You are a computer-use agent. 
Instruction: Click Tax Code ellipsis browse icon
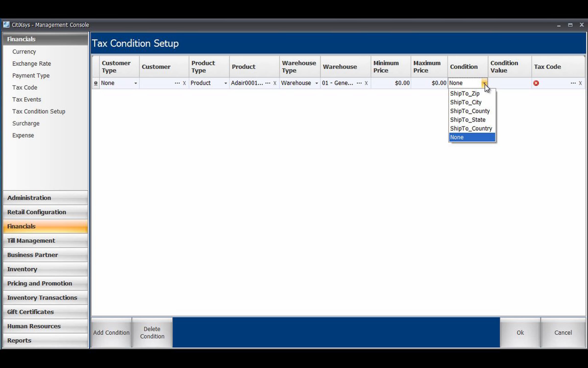coord(573,83)
